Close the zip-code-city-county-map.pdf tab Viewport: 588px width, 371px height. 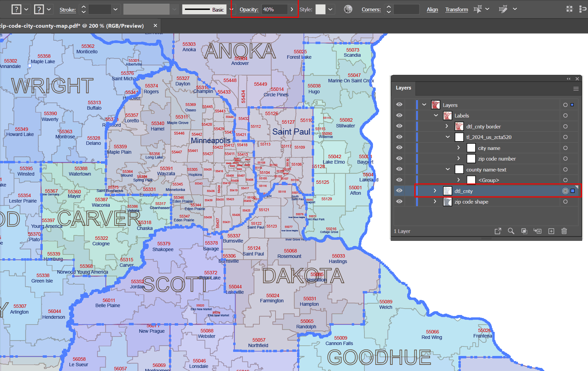(x=155, y=26)
